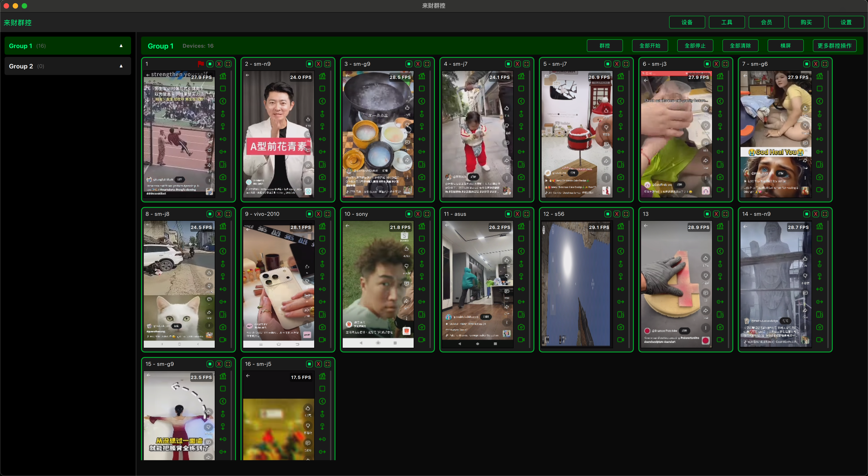Click red X icon on device 5 - sm-j7
868x476 pixels.
coord(617,64)
